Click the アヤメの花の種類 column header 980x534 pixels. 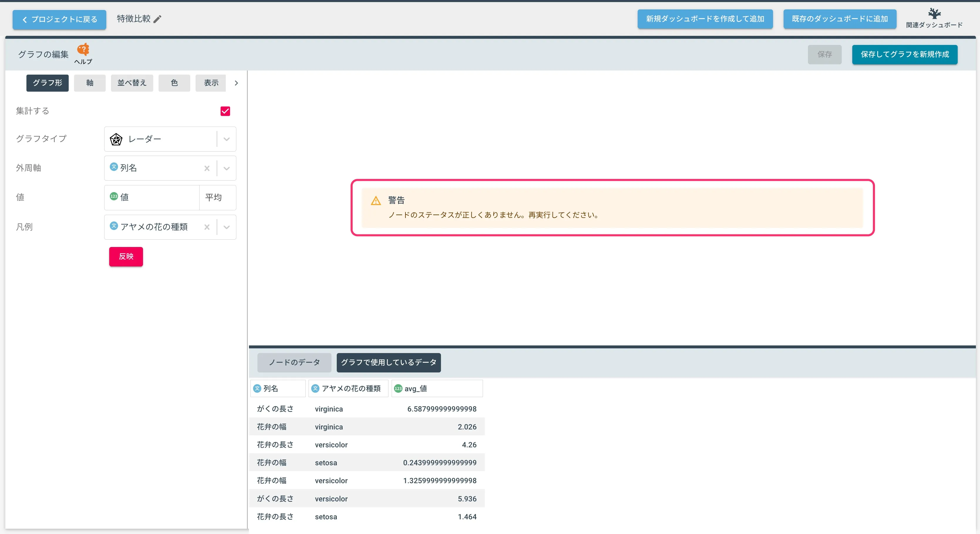(348, 388)
